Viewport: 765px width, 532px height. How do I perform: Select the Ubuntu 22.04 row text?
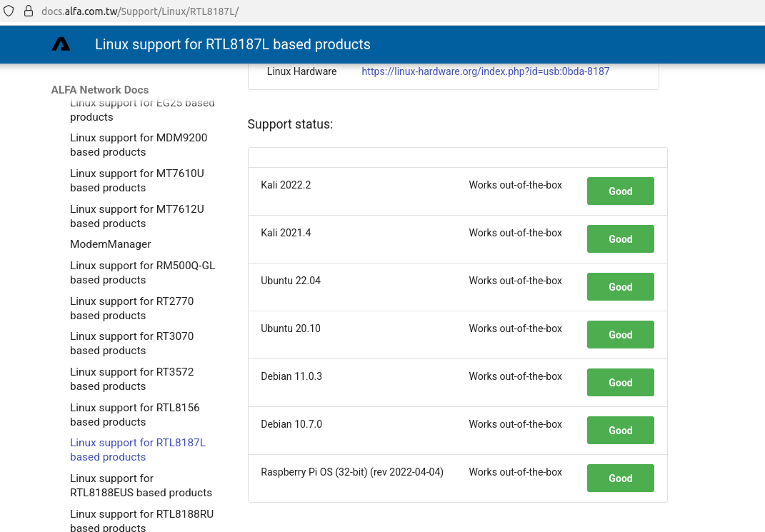291,281
